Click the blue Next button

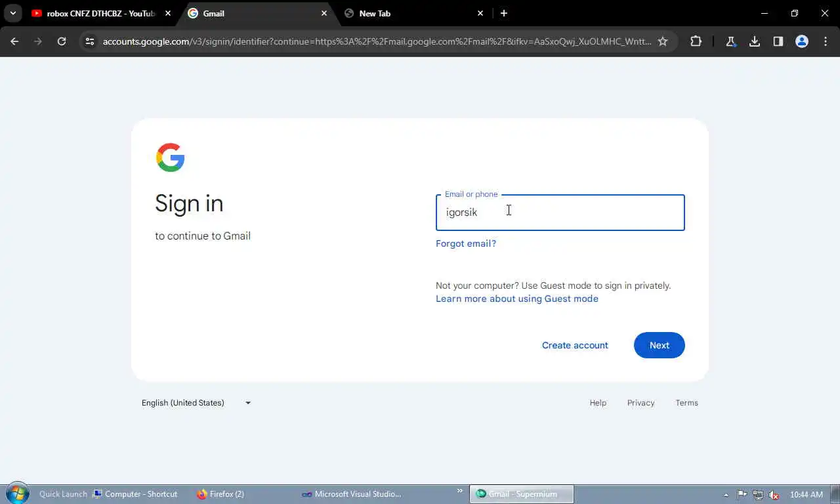pyautogui.click(x=660, y=345)
